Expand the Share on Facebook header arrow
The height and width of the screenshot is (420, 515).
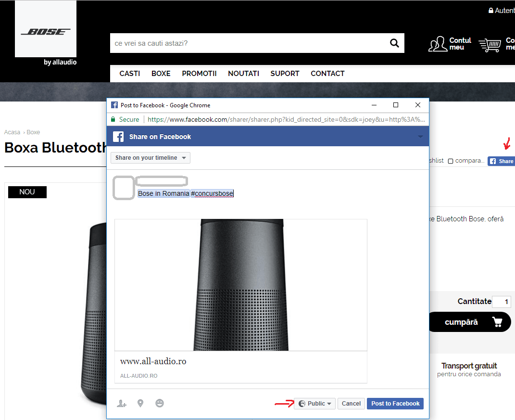coord(420,137)
